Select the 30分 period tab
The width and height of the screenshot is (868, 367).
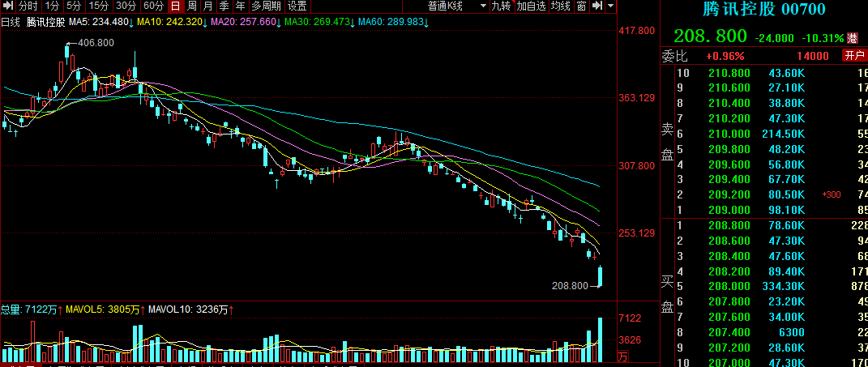(126, 6)
